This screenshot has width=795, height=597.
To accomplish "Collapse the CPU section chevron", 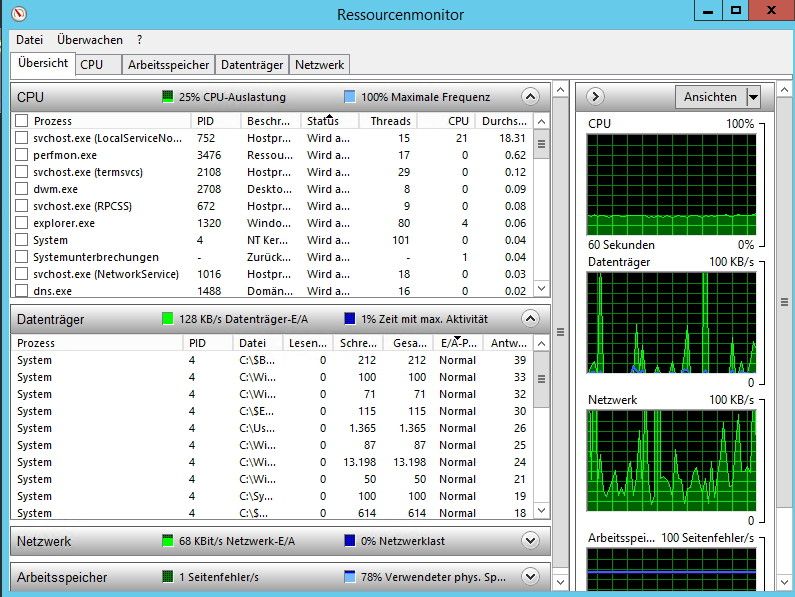I will point(530,96).
